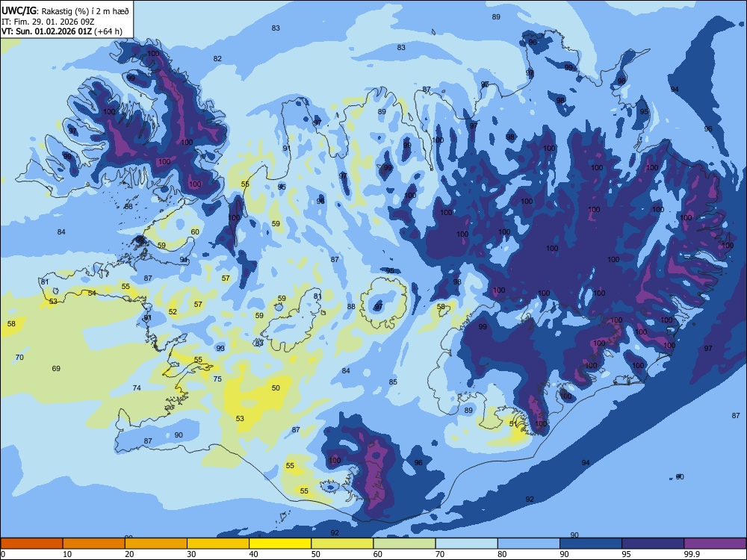Click the '80' legend tick label
The height and width of the screenshot is (560, 747).
click(502, 554)
